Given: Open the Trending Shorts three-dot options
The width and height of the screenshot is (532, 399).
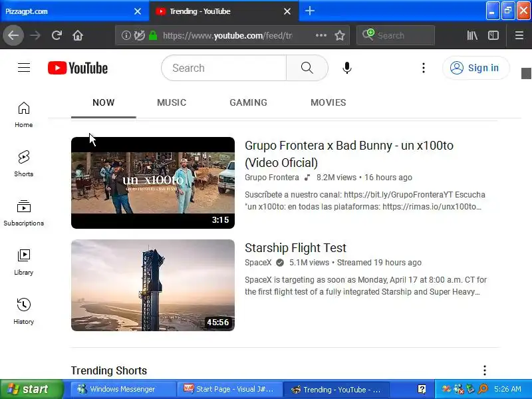Looking at the screenshot, I should coord(485,370).
